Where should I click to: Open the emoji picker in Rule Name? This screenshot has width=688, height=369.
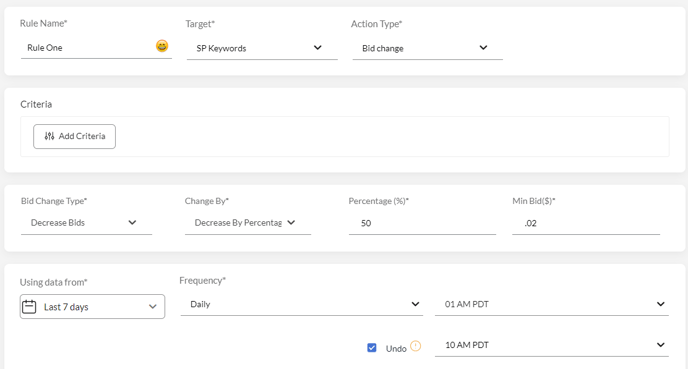point(162,46)
